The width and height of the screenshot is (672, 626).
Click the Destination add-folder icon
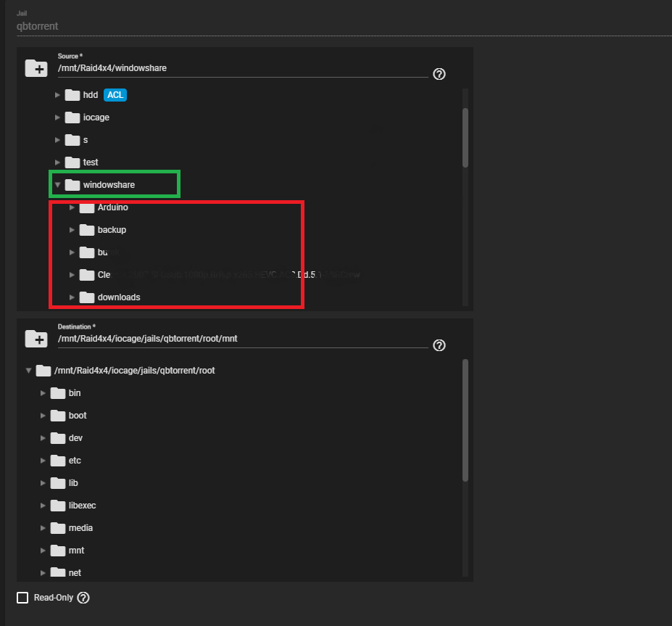pos(36,339)
